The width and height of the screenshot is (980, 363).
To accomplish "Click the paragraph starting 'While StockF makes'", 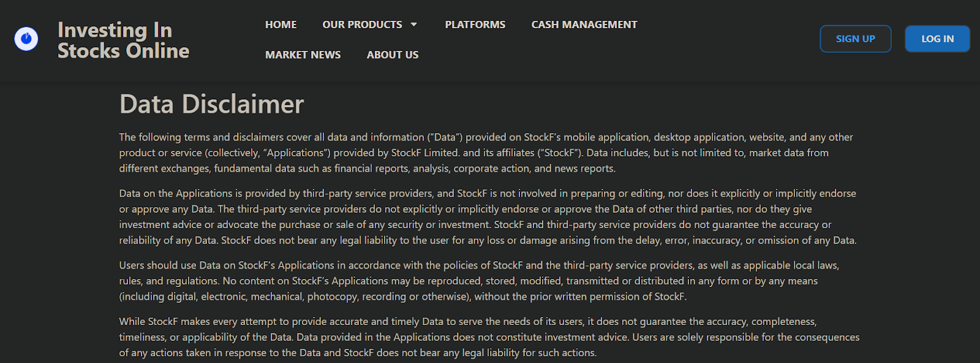I will [x=489, y=337].
